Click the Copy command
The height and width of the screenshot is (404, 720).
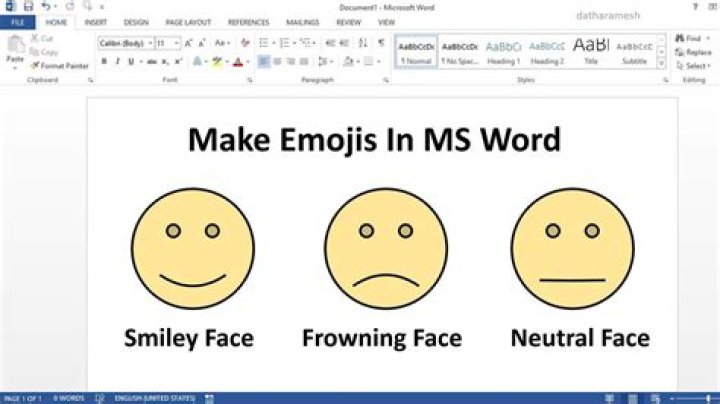coord(44,52)
